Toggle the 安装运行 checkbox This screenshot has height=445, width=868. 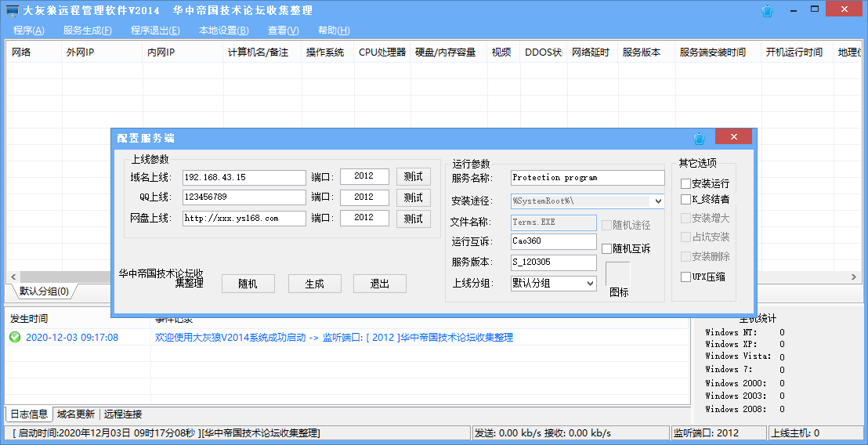(686, 183)
